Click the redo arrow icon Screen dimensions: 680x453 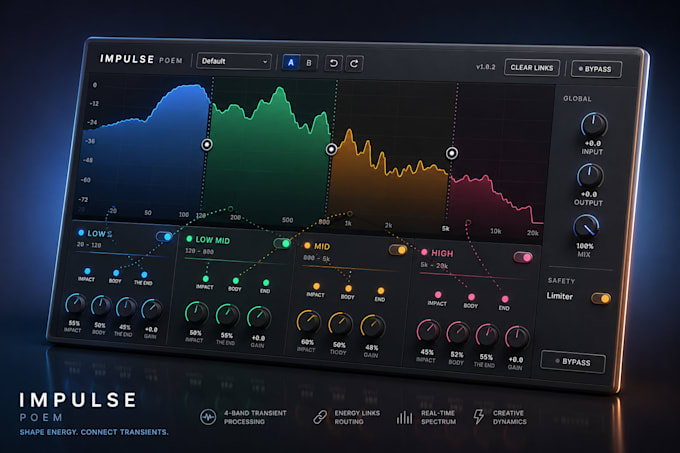354,64
